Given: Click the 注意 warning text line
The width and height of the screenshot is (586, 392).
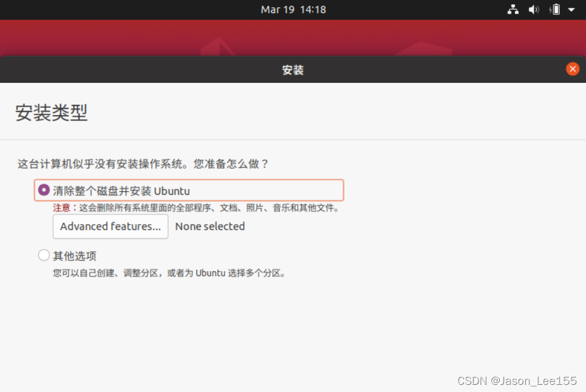Looking at the screenshot, I should pyautogui.click(x=197, y=208).
